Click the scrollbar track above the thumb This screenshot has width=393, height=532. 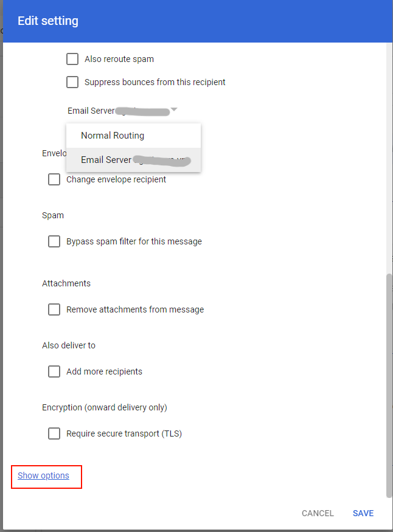click(x=389, y=152)
